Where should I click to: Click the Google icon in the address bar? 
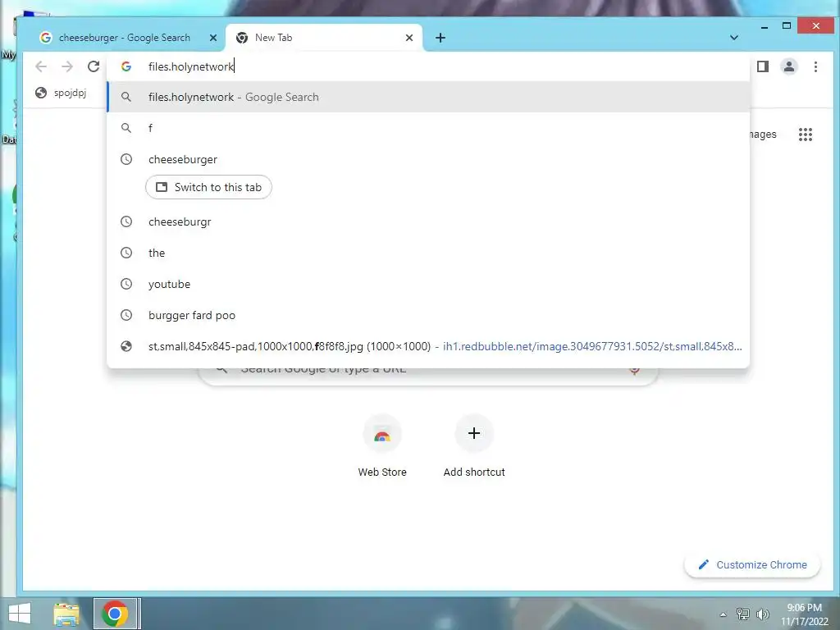pyautogui.click(x=126, y=66)
